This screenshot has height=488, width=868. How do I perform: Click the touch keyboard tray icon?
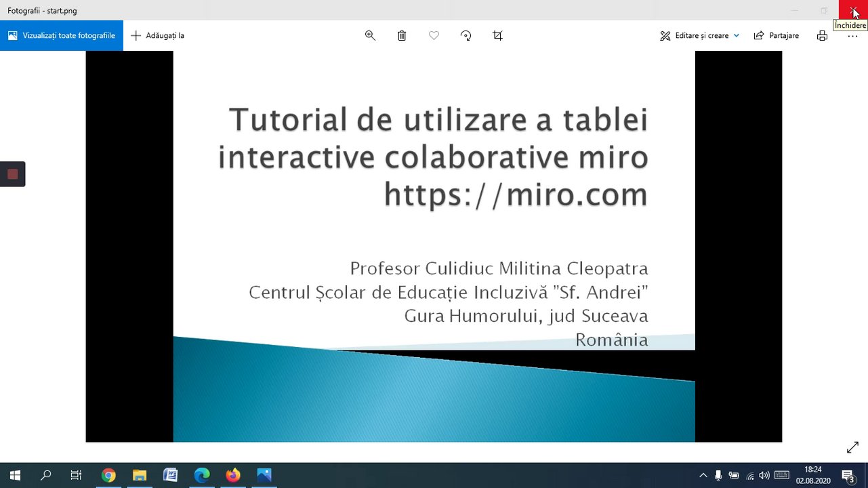pyautogui.click(x=782, y=475)
